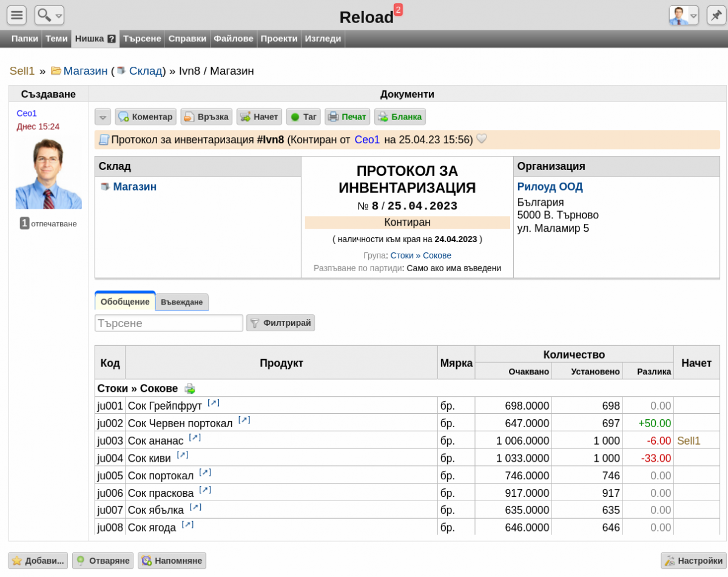Open help icon beside Нишка tab
The image size is (728, 577).
click(x=112, y=39)
